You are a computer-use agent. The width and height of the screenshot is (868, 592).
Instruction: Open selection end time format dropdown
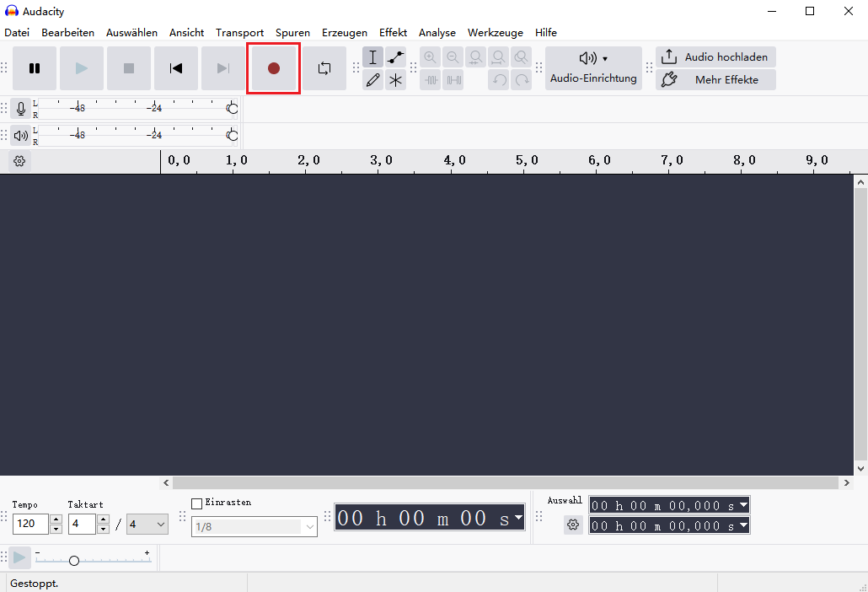743,525
